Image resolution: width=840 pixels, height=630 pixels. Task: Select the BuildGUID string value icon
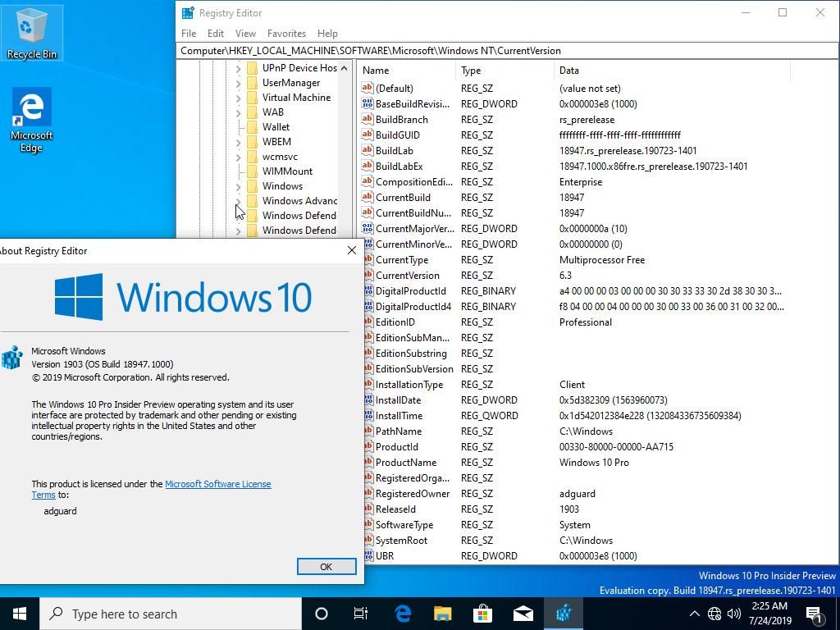point(367,135)
